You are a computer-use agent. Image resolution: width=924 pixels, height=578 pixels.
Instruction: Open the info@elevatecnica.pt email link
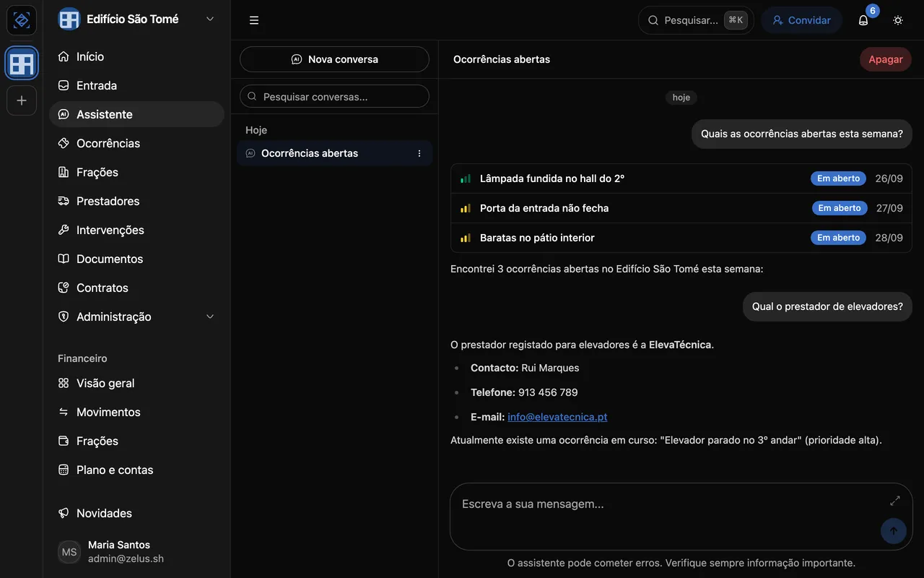[557, 417]
